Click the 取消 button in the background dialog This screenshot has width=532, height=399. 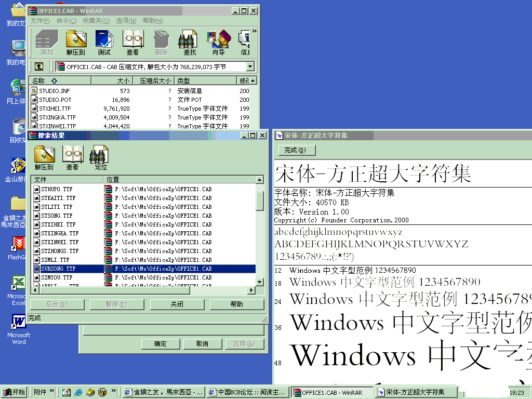tap(203, 344)
